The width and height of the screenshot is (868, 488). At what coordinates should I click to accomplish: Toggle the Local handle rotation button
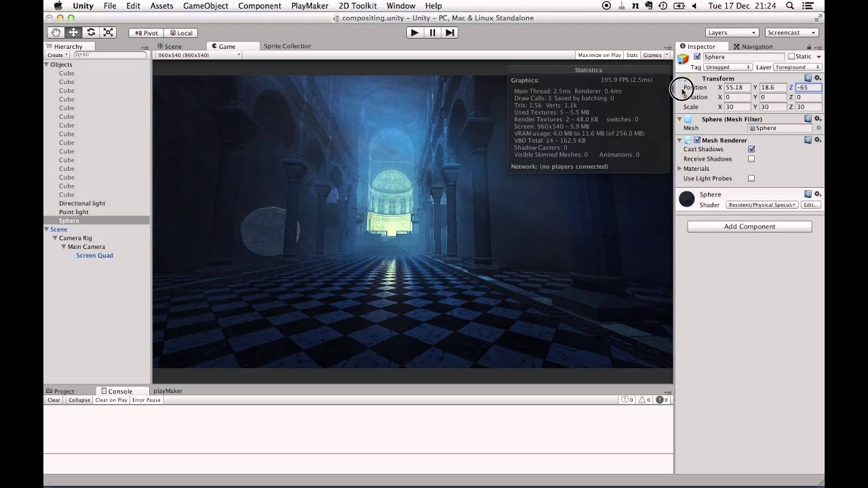pyautogui.click(x=180, y=33)
